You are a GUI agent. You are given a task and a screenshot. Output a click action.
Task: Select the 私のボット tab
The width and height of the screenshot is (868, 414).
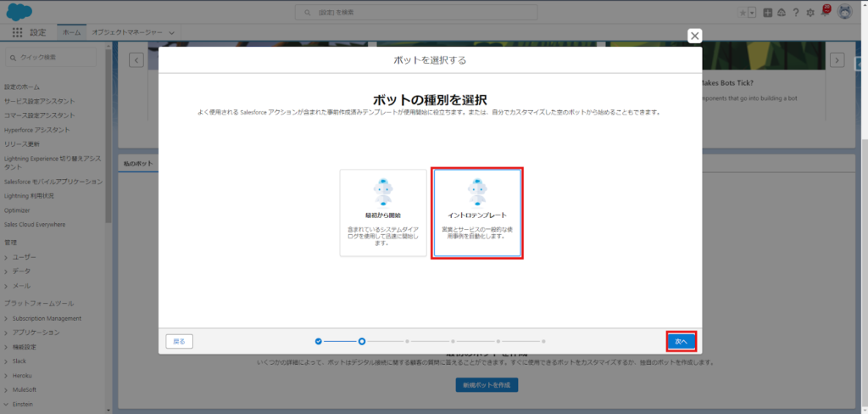click(x=138, y=164)
